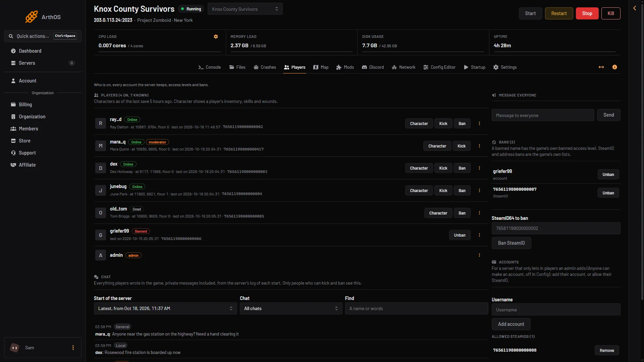Open the All chats dropdown
Viewport: 644px width, 362px height.
[x=291, y=309]
